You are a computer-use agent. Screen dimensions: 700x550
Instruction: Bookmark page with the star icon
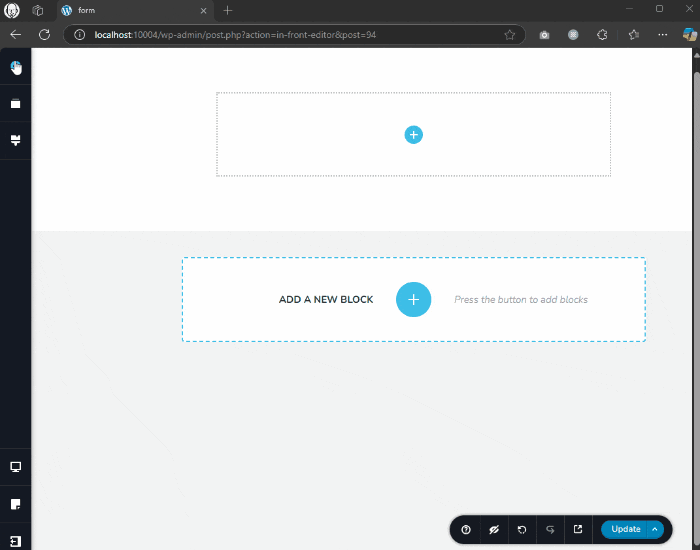click(x=510, y=34)
